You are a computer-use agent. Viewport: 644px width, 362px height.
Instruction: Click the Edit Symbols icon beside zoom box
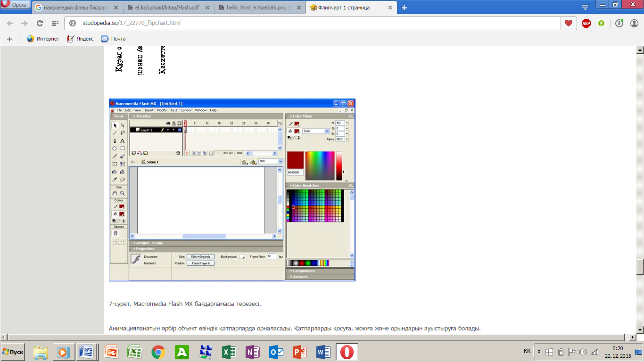coord(253,162)
